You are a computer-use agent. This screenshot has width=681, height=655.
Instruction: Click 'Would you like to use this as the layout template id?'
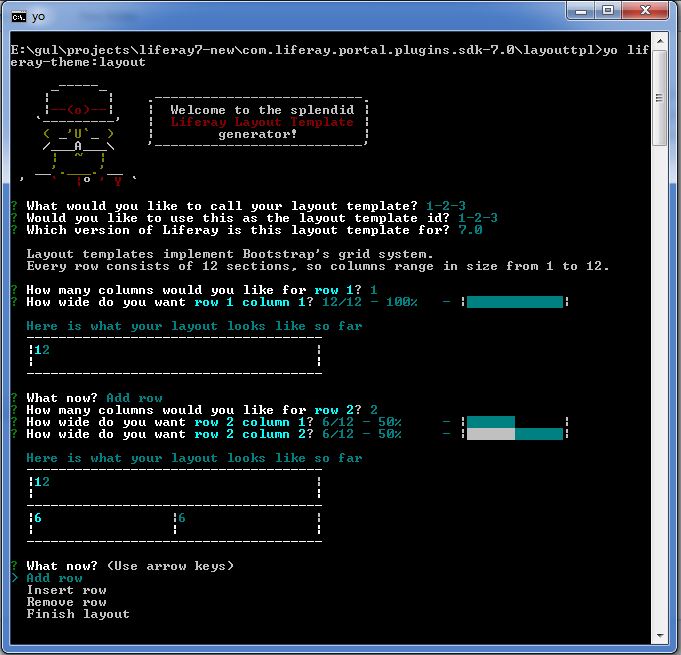[x=238, y=218]
